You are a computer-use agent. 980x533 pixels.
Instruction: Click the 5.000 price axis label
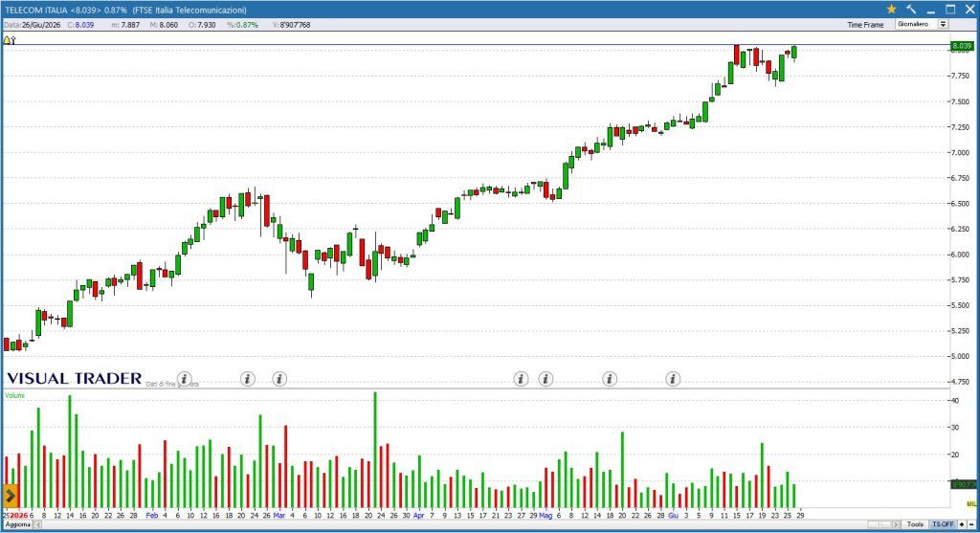click(x=961, y=356)
